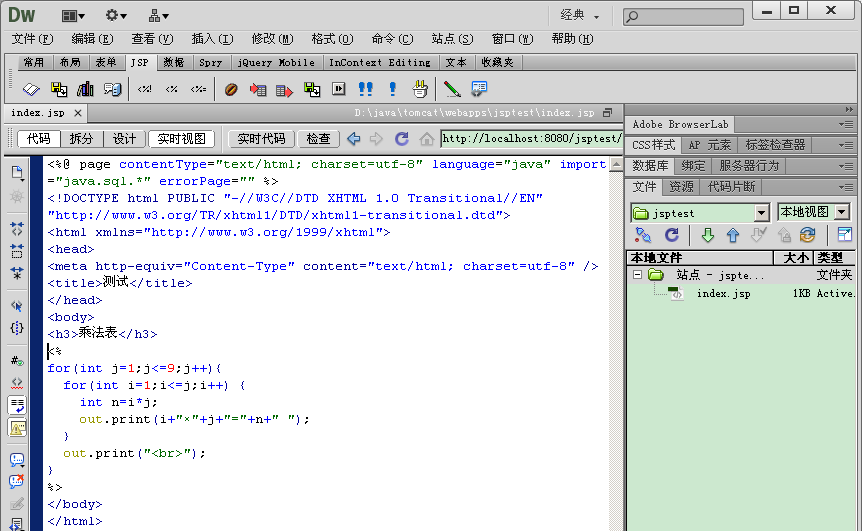Screen dimensions: 862x531
Task: Open the 本地视图 view dropdown
Action: click(842, 212)
